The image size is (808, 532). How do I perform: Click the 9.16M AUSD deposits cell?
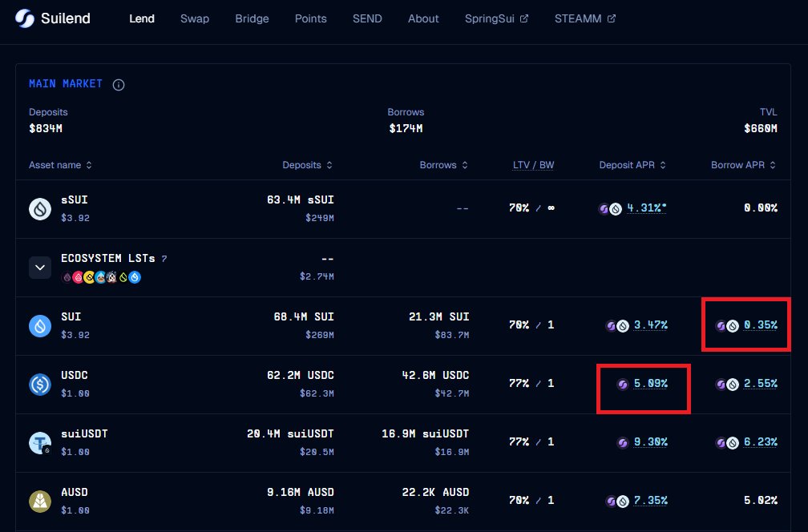(301, 492)
